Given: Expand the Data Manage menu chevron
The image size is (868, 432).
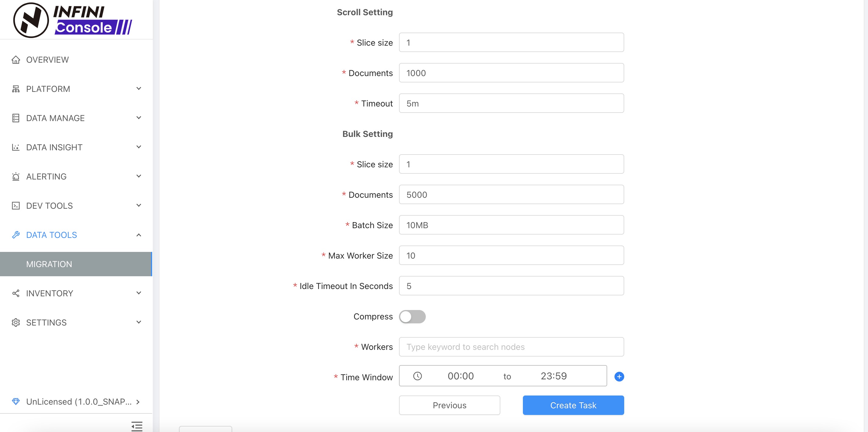Looking at the screenshot, I should (138, 118).
